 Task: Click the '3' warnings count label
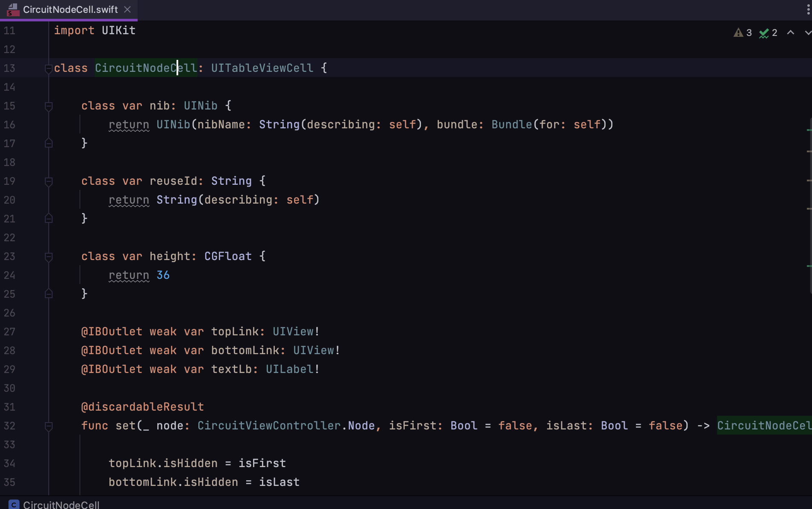click(749, 33)
